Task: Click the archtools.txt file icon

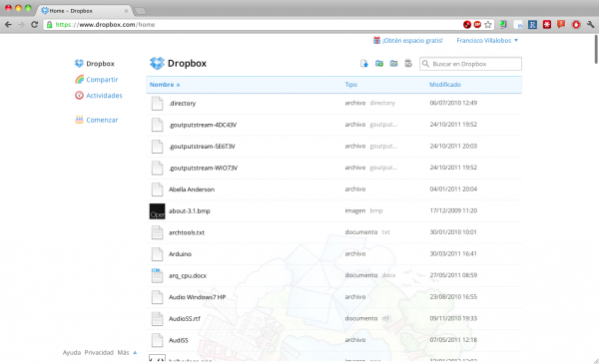Action: [157, 232]
